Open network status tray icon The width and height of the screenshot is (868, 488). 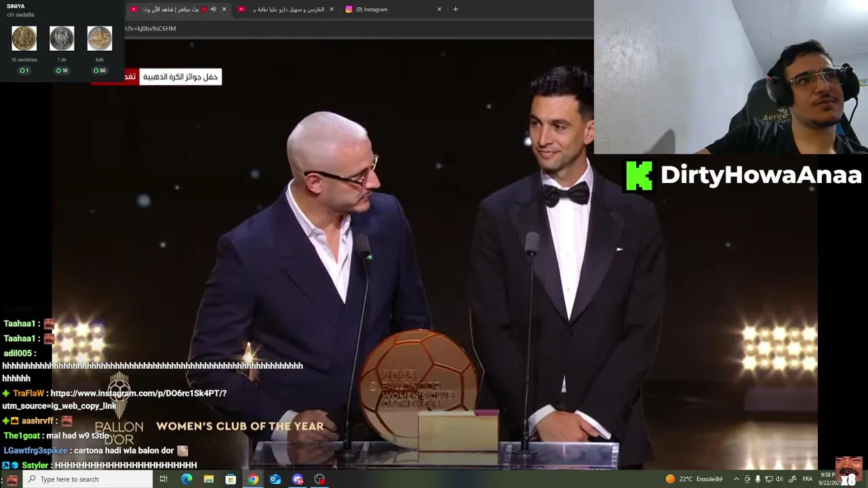[769, 479]
